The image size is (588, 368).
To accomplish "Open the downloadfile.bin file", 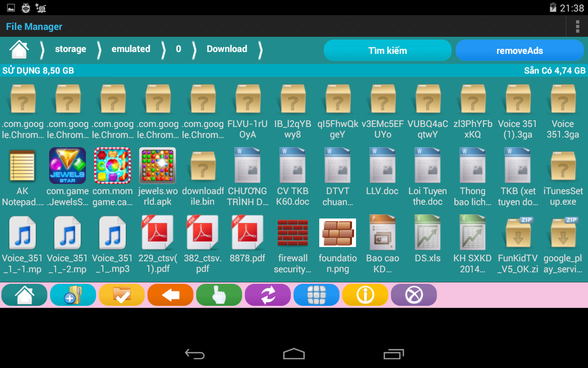I will pos(203,178).
